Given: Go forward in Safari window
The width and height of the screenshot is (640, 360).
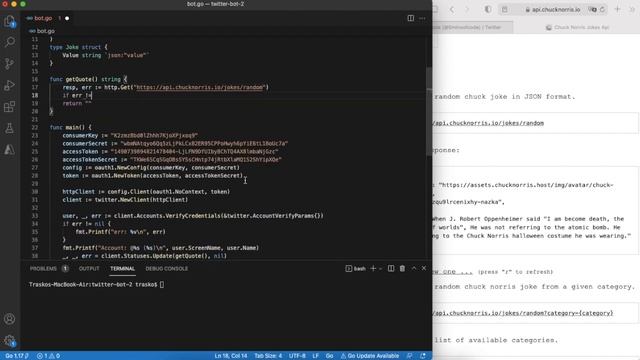Looking at the screenshot, I should point(467,9).
